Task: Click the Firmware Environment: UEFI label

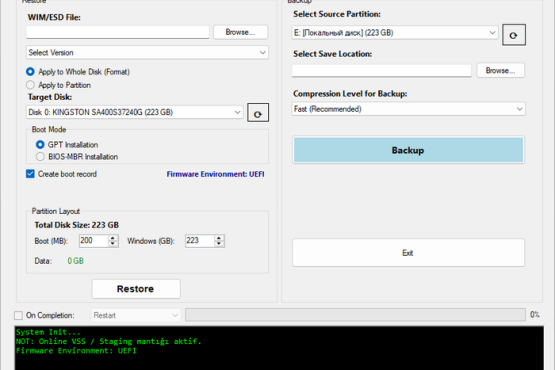Action: [216, 174]
